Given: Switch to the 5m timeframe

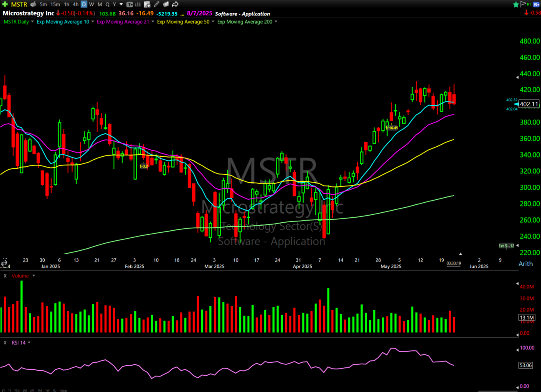Looking at the screenshot, I should [43, 4].
